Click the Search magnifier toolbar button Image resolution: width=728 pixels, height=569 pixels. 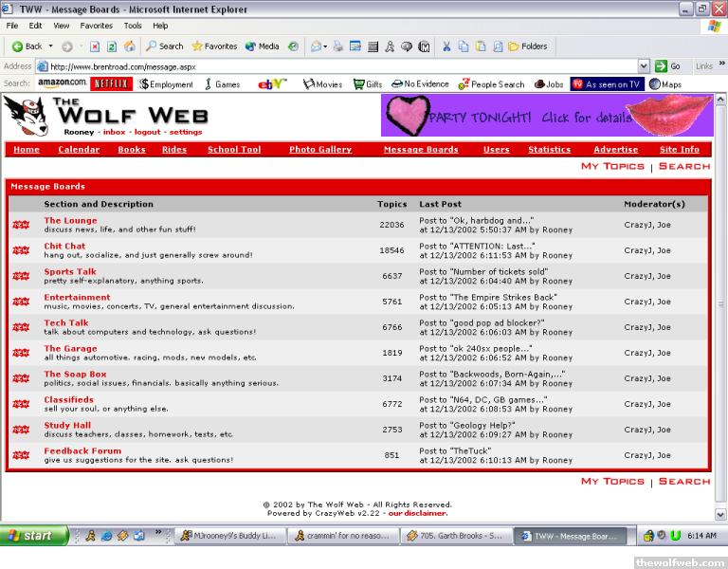(164, 46)
